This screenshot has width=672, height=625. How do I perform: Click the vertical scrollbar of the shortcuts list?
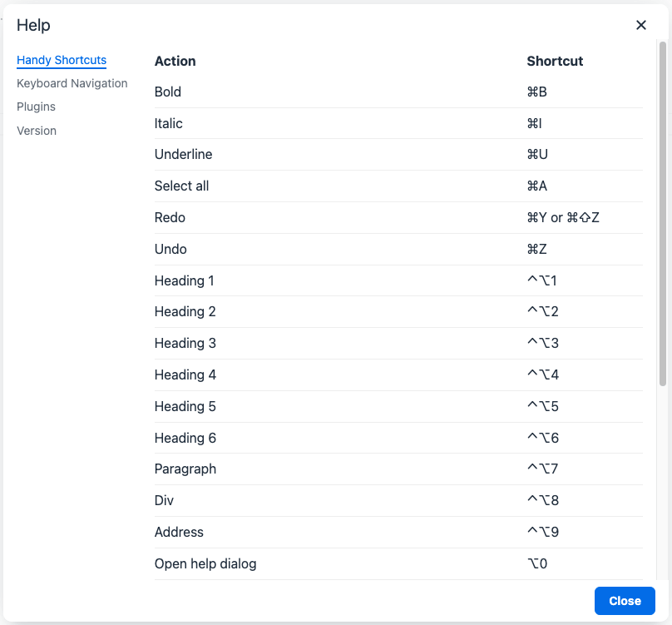[x=663, y=208]
